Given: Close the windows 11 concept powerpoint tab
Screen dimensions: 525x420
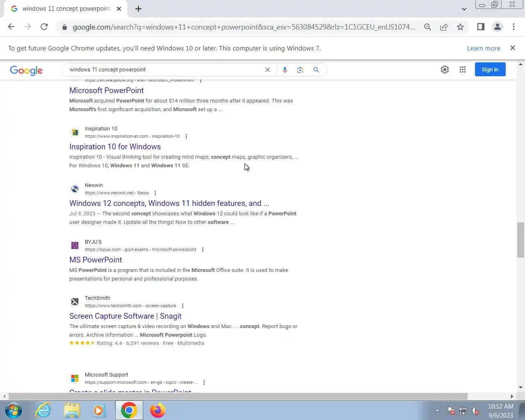Looking at the screenshot, I should [119, 9].
